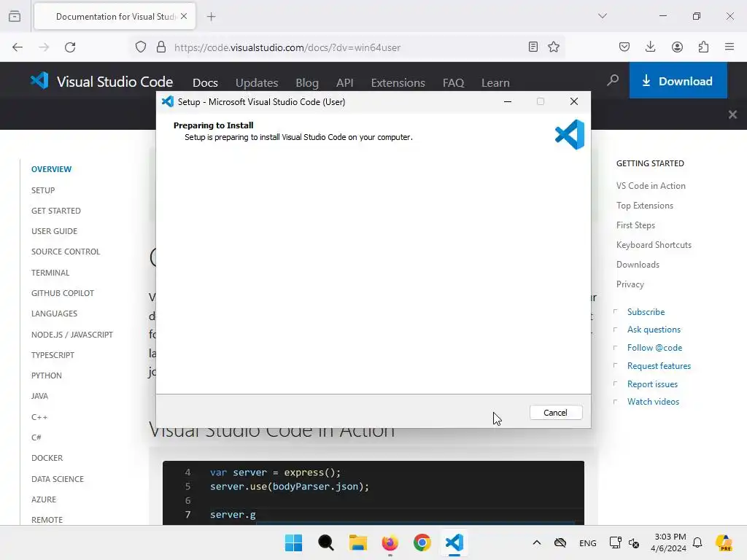Open the Firefox account icon
Viewport: 747px width, 560px height.
(x=677, y=47)
